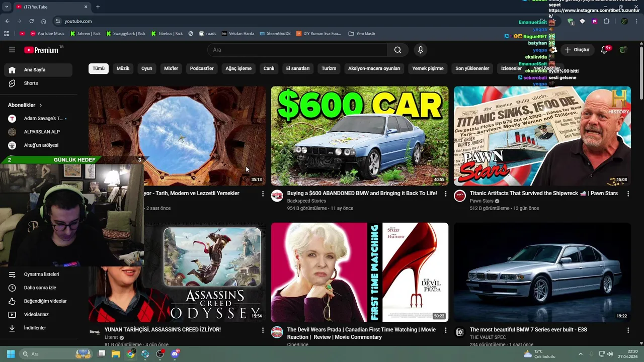
Task: Select the Müzik filter chip
Action: click(123, 68)
